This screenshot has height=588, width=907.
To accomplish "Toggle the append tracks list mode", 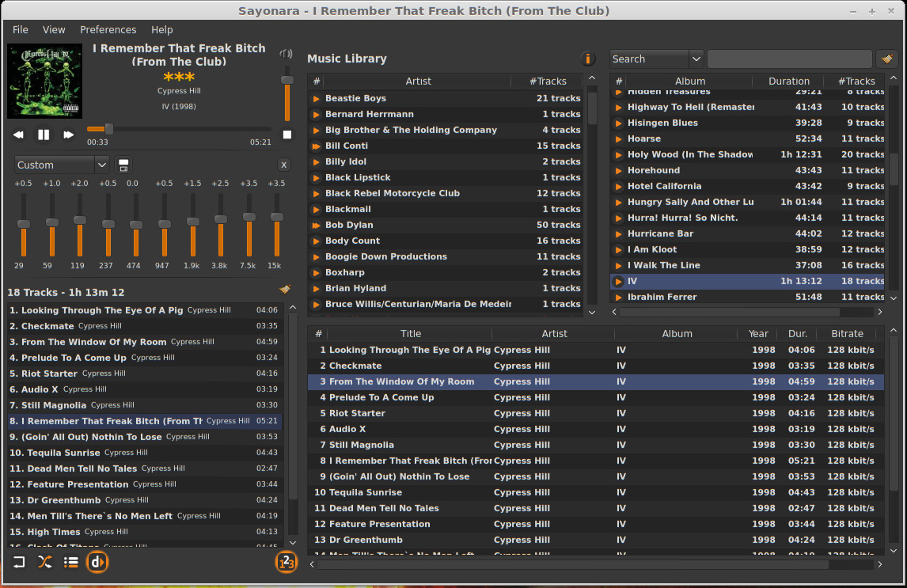I will tap(70, 562).
